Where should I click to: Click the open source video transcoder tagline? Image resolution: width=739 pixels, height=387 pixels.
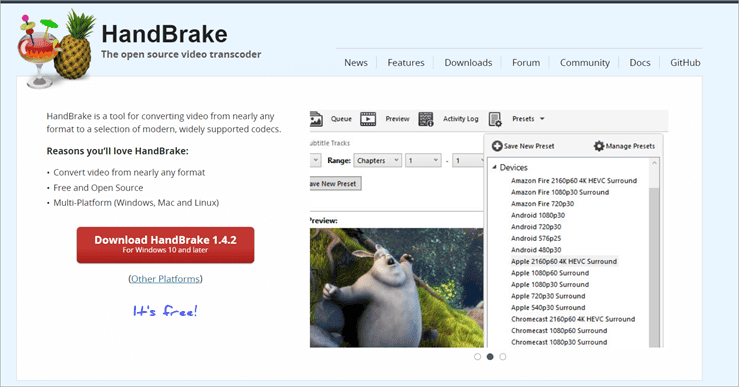click(x=181, y=55)
